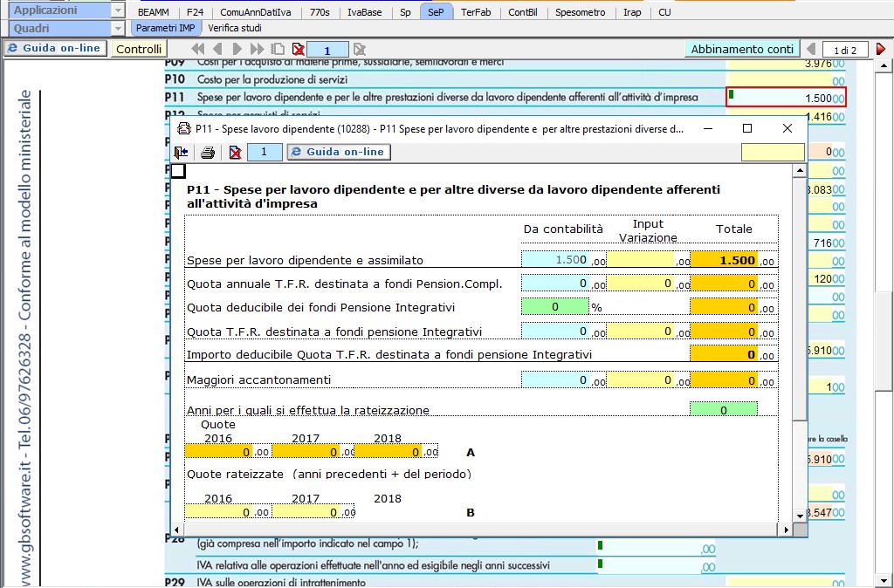
Task: Go to first record in main toolbar
Action: click(198, 49)
